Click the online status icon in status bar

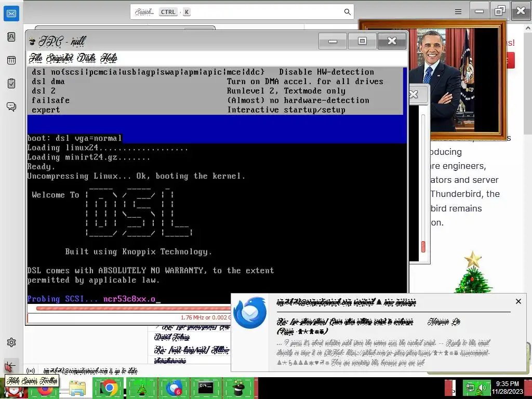(x=31, y=371)
